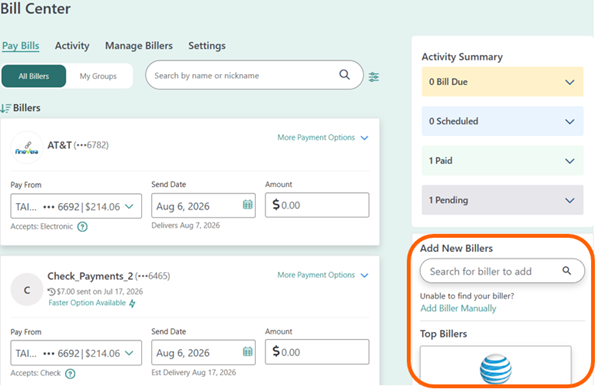Viewport: 598px width, 389px height.
Task: Click help icon next to Accepts: Electronic
Action: (82, 227)
